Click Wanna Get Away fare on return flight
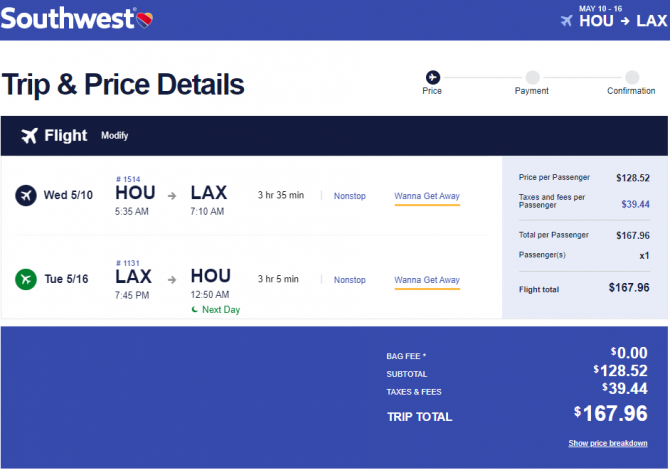Viewport: 670px width, 470px height. pyautogui.click(x=427, y=280)
